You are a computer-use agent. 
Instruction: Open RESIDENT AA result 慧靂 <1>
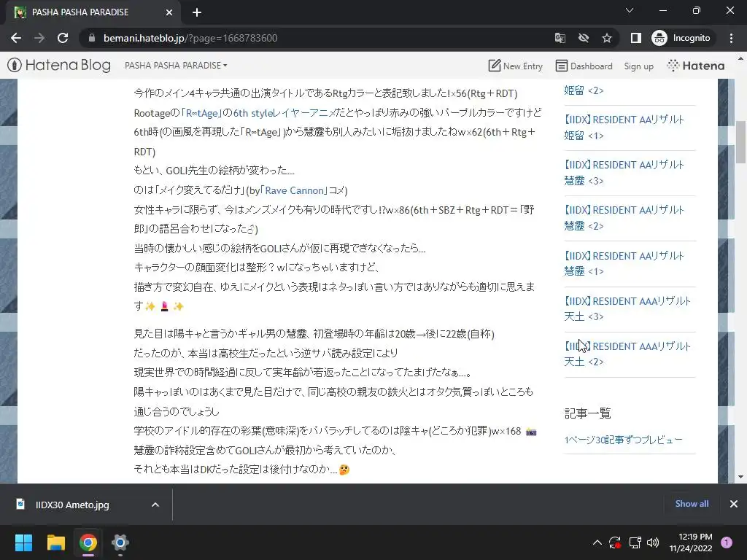[624, 263]
